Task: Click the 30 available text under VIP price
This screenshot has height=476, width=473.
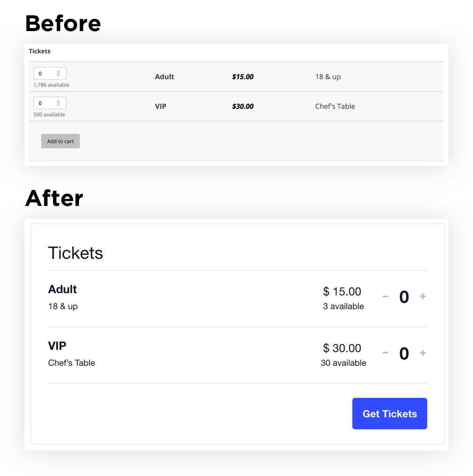Action: 343,363
